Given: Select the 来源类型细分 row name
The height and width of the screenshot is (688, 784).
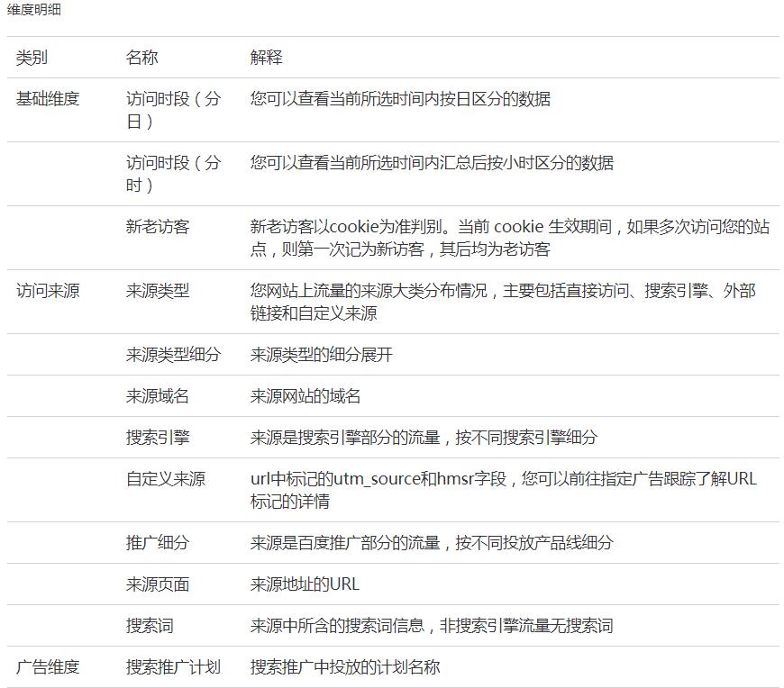Looking at the screenshot, I should point(173,355).
